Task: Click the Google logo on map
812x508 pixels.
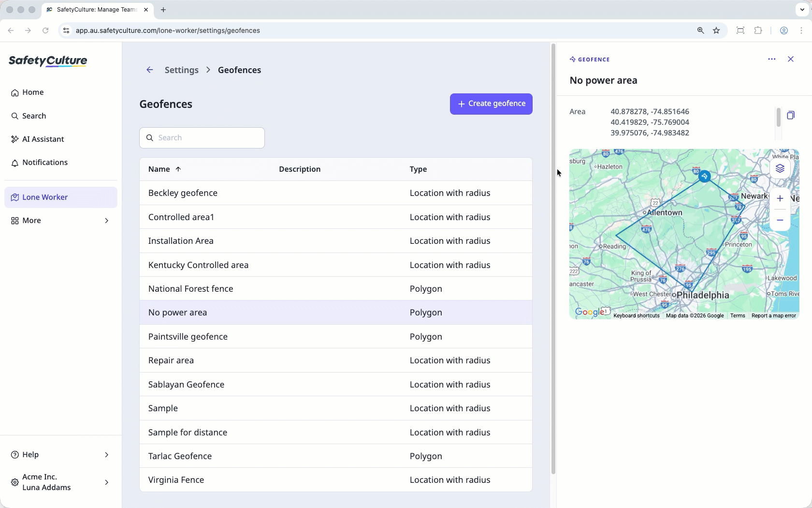Action: (x=590, y=312)
